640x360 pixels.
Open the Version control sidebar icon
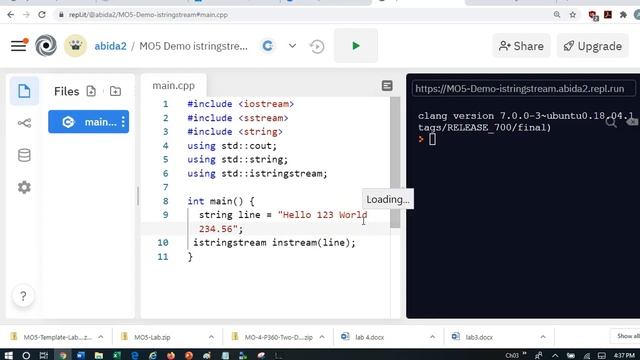click(x=24, y=123)
